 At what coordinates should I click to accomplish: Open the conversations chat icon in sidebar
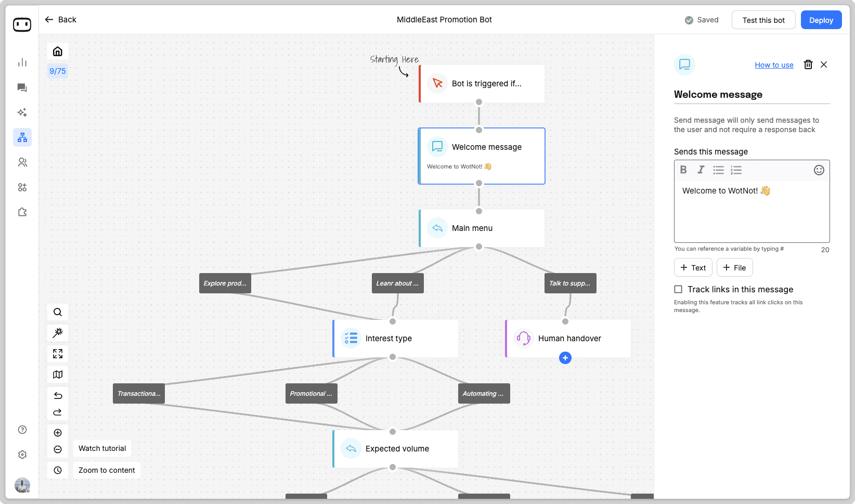pyautogui.click(x=22, y=87)
